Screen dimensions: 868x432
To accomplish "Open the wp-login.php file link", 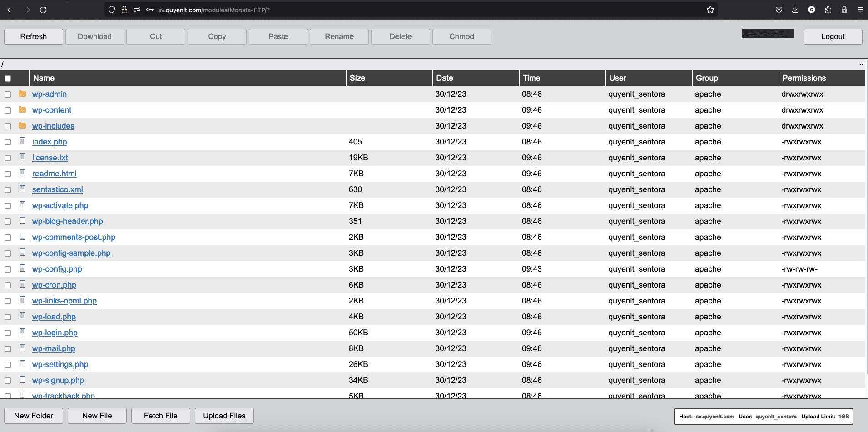I will coord(55,333).
